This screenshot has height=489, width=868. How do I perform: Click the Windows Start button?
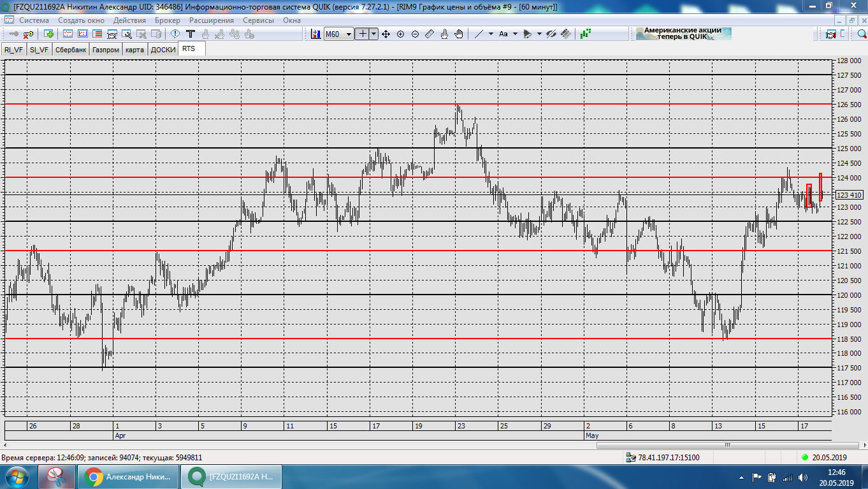click(17, 477)
